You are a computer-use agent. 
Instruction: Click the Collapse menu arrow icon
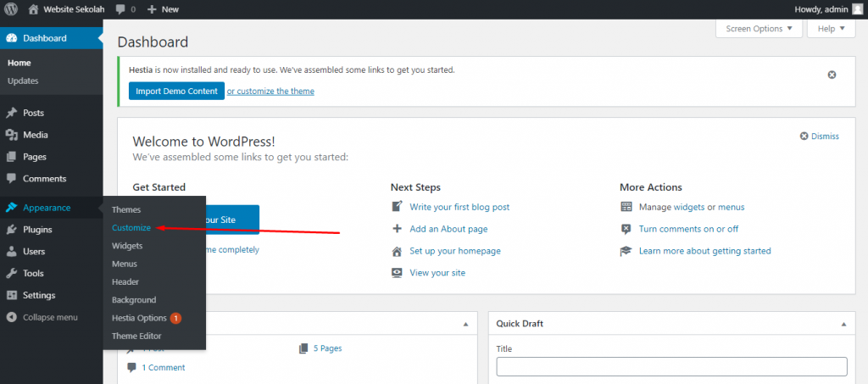[11, 318]
